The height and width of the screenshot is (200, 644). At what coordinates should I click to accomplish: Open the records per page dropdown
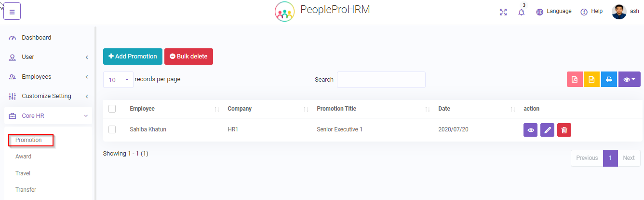(118, 80)
